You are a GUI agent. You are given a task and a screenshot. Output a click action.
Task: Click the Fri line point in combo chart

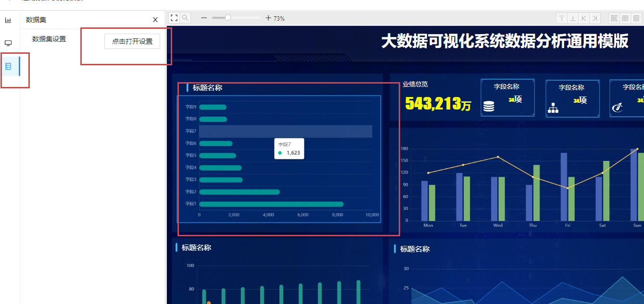[x=568, y=188]
